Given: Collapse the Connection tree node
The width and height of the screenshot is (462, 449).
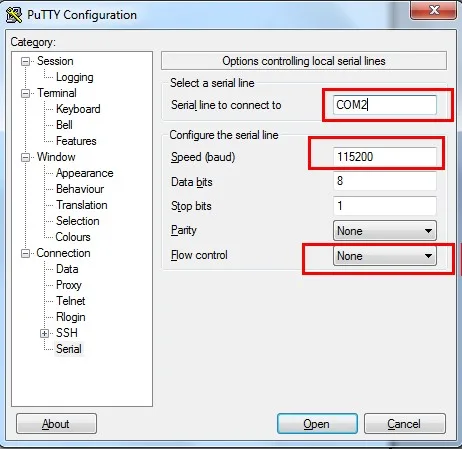Looking at the screenshot, I should [x=25, y=253].
